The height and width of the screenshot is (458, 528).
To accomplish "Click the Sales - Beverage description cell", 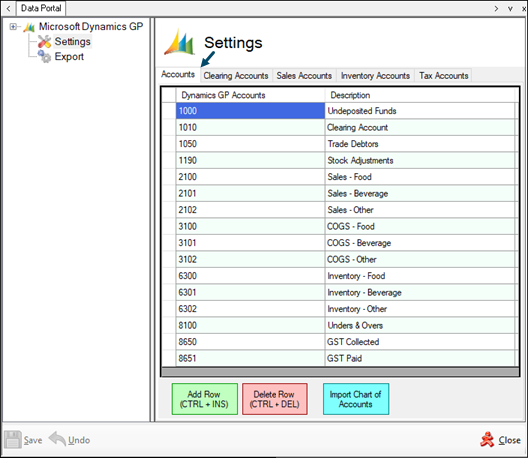I will point(420,193).
